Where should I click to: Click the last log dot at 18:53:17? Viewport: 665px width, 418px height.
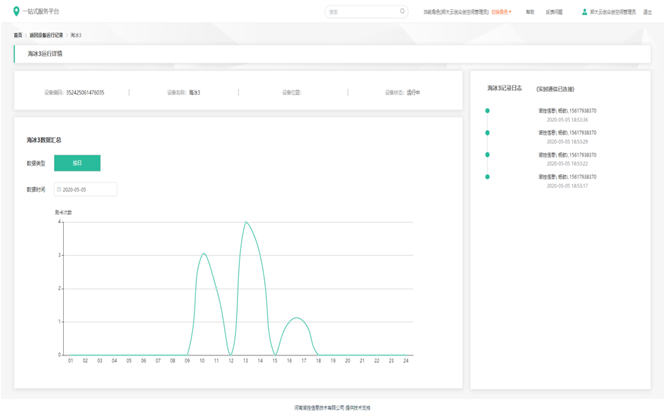coord(487,177)
